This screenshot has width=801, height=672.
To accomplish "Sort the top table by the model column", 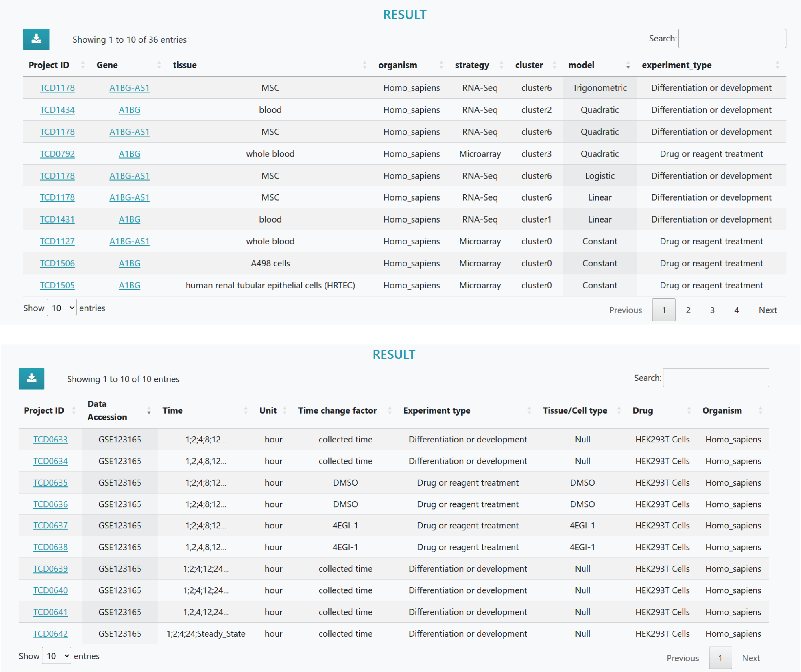I will click(x=581, y=65).
